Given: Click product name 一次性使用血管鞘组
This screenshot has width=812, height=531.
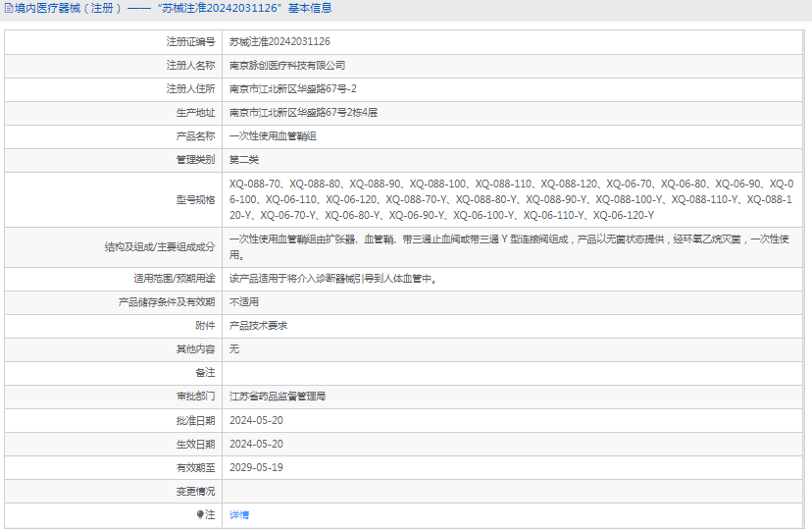Looking at the screenshot, I should point(273,136).
